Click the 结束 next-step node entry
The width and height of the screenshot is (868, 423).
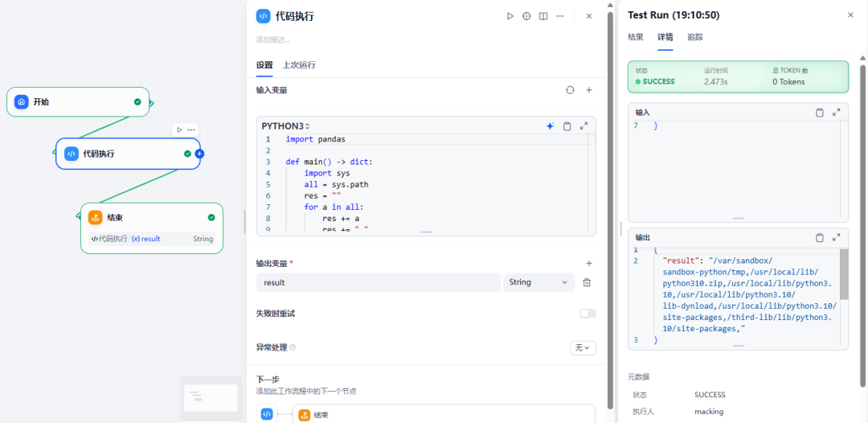[x=444, y=414]
